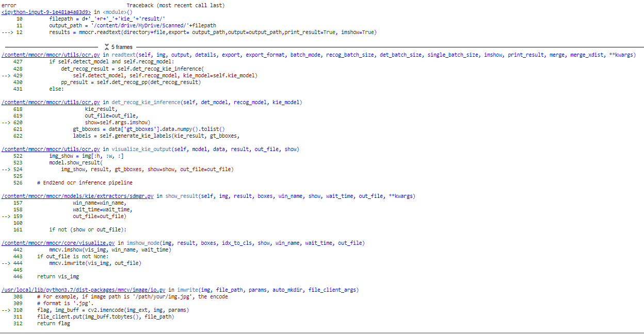Image resolution: width=644 pixels, height=334 pixels.
Task: Open the visualize.py imshow_node frame link
Action: pyautogui.click(x=57, y=243)
